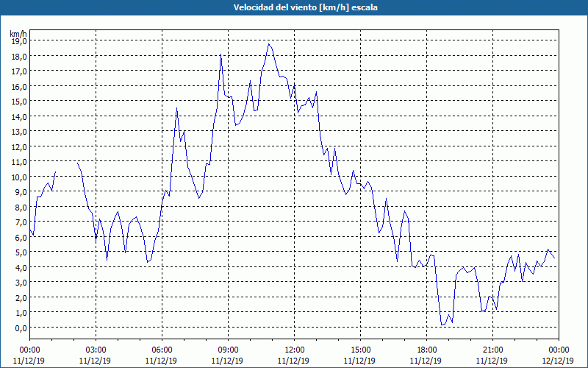Click the '12/12/19' date label
This screenshot has width=588, height=368.
click(x=558, y=361)
